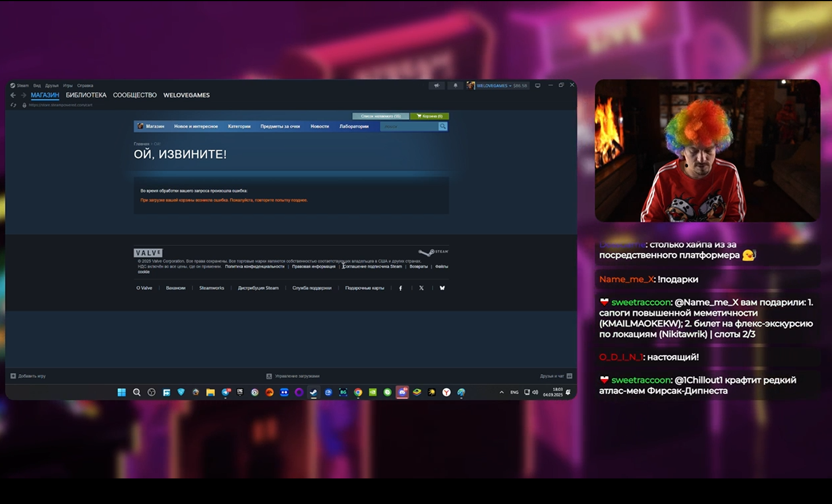
Task: Switch to МАГАЗИН tab
Action: coord(45,95)
